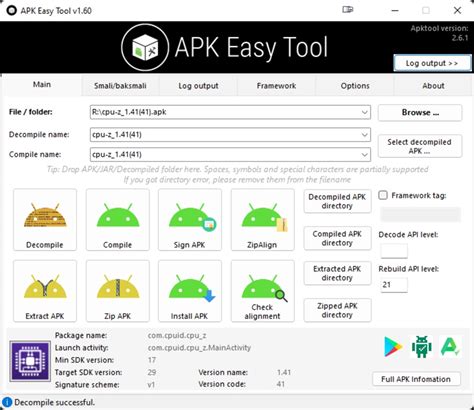Open Zipped APK directory

(337, 310)
